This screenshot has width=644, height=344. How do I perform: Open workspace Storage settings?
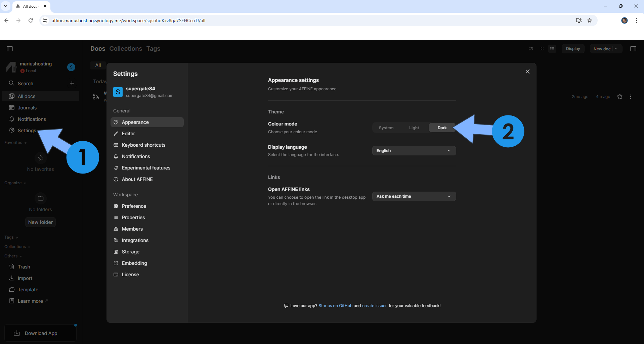coord(147,252)
